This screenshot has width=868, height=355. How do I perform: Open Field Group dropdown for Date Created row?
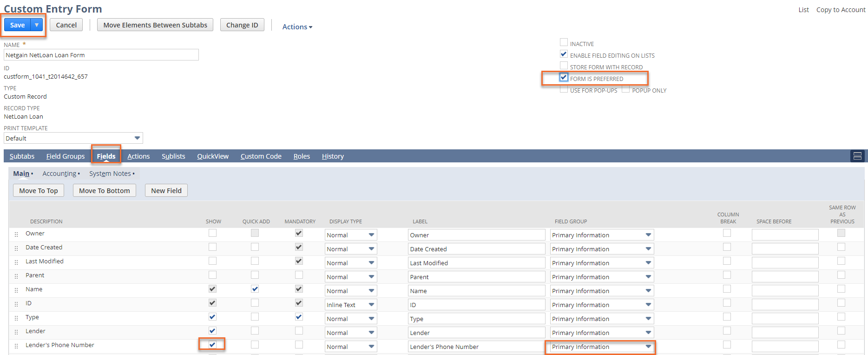[602, 249]
